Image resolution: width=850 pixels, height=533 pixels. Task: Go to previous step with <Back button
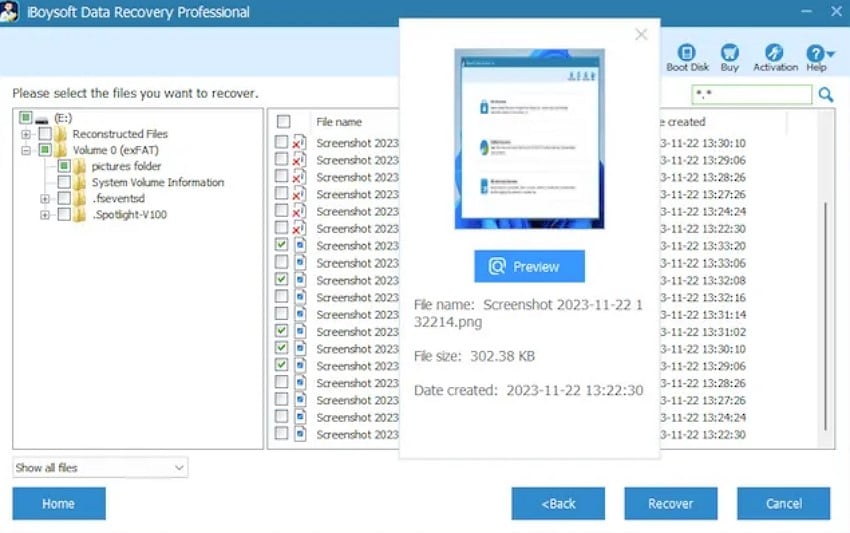(558, 503)
